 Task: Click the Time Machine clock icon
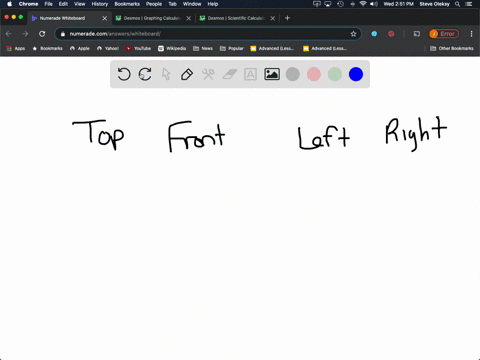pos(340,4)
